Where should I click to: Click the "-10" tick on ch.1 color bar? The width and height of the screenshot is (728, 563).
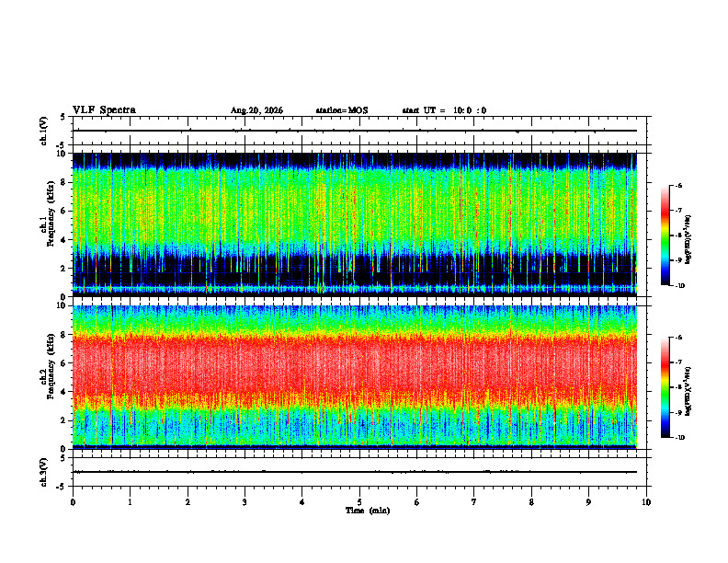click(679, 286)
